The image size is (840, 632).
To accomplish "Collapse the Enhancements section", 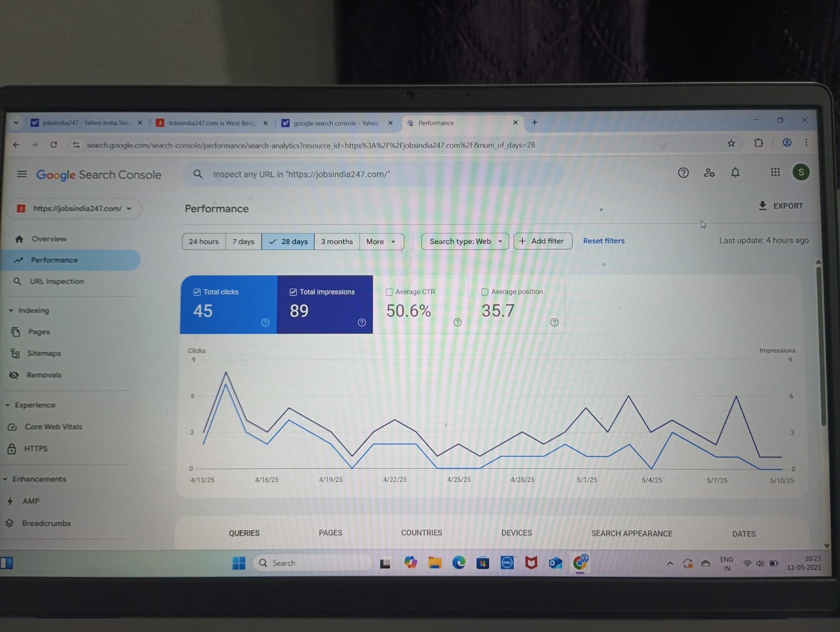I will [5, 479].
